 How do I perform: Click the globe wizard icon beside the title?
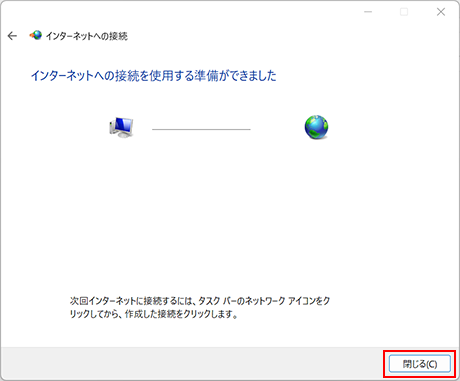click(36, 35)
